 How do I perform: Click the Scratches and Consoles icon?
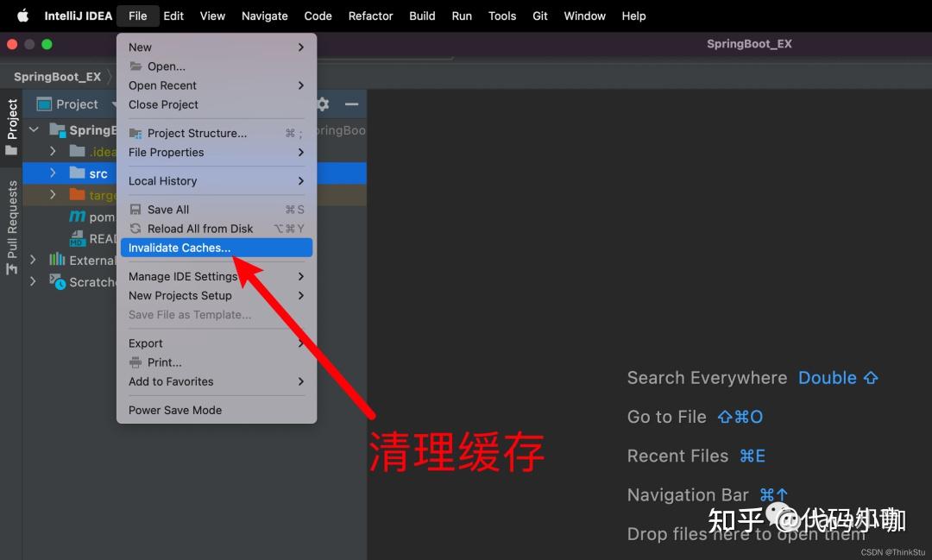[58, 282]
